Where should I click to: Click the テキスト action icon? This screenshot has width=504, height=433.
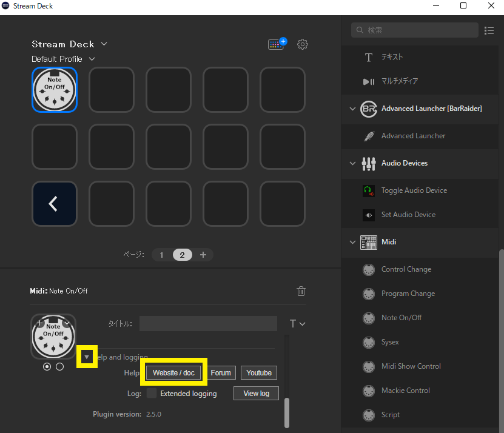(x=368, y=58)
